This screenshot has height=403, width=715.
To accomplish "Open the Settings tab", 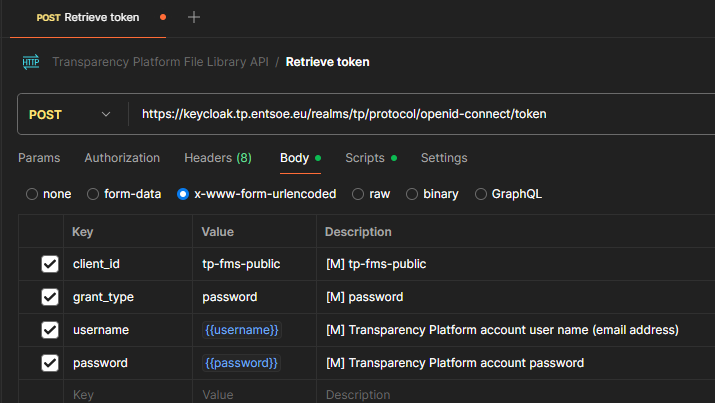I will [444, 158].
